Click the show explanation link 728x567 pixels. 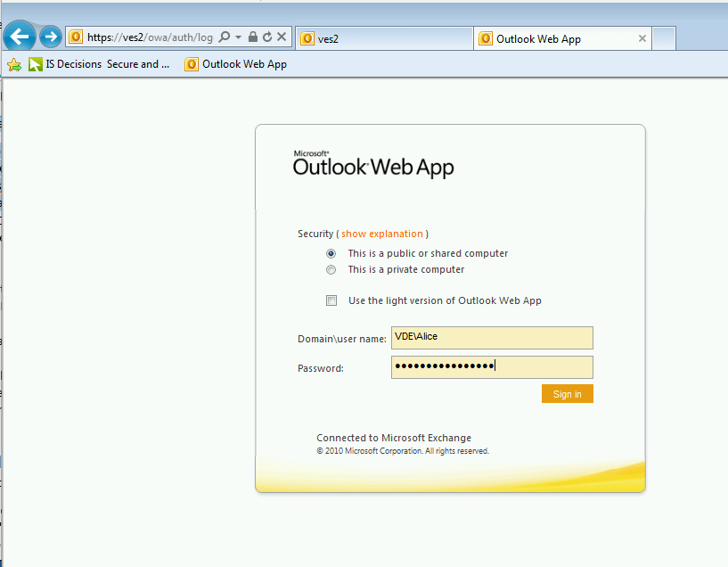click(382, 234)
